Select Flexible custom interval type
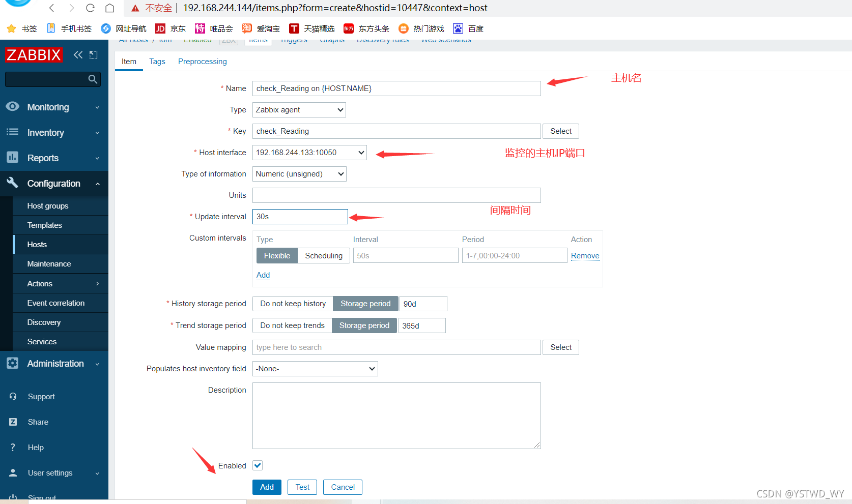This screenshot has width=852, height=504. pos(277,255)
